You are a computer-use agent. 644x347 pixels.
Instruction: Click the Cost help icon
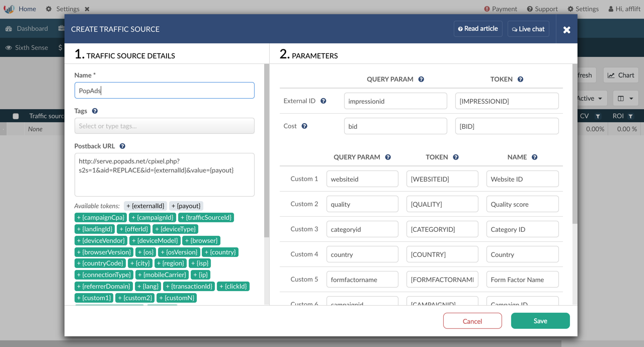click(x=304, y=126)
